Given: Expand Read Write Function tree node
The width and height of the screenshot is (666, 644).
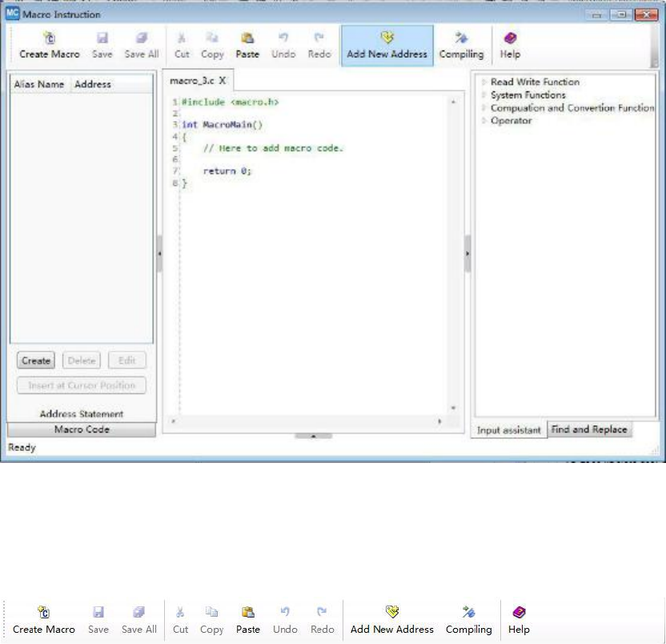Looking at the screenshot, I should (483, 82).
